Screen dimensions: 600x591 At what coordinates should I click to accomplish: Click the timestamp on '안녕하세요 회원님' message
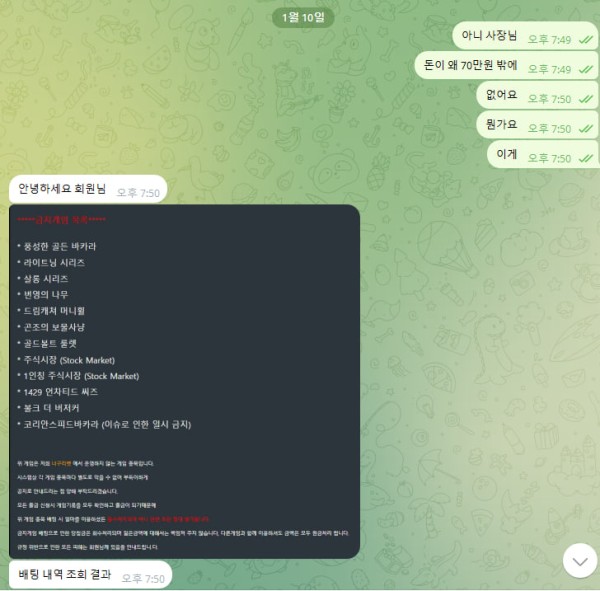(x=138, y=193)
